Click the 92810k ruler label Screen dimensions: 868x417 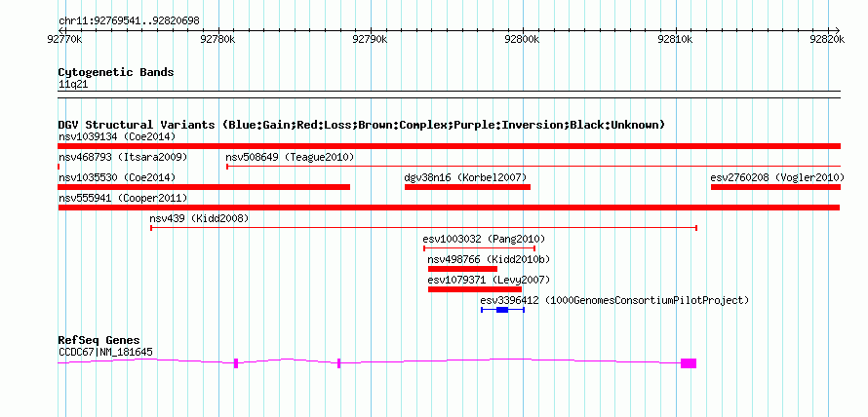click(675, 39)
